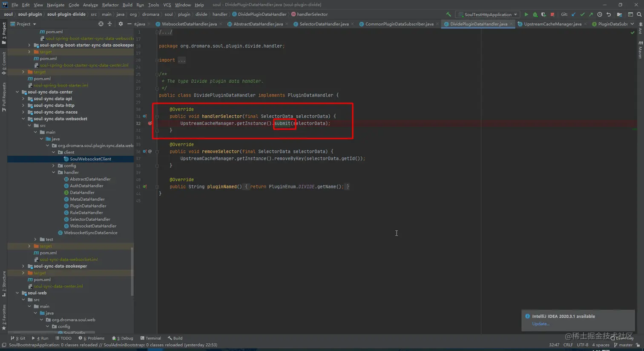The image size is (644, 351).
Task: Open the Project panel settings gear
Action: click(121, 24)
